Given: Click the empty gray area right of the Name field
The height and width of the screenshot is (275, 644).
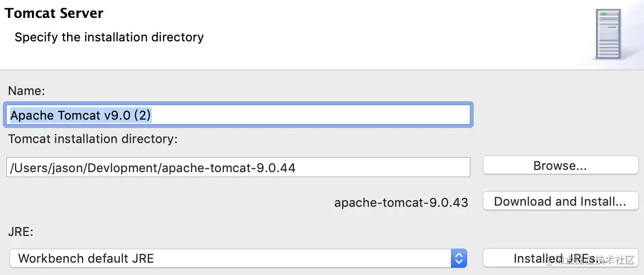Looking at the screenshot, I should pyautogui.click(x=558, y=116).
